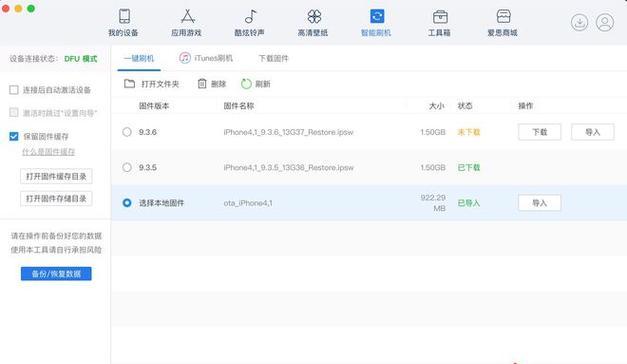Open 我的设备 device icon
The image size is (627, 364).
[x=124, y=16]
